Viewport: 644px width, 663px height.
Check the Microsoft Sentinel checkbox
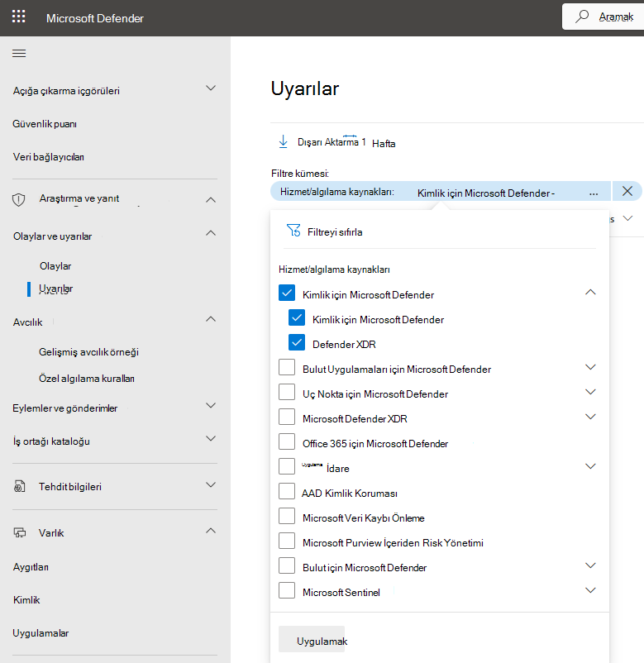click(x=287, y=590)
